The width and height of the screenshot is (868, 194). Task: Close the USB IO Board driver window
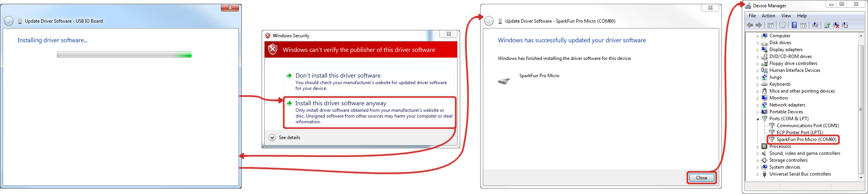(230, 8)
